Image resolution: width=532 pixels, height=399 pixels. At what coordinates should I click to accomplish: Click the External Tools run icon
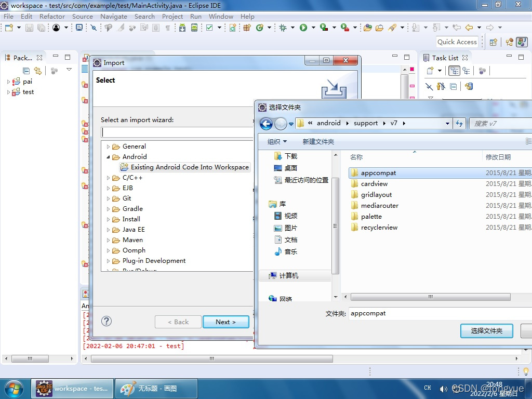(345, 28)
